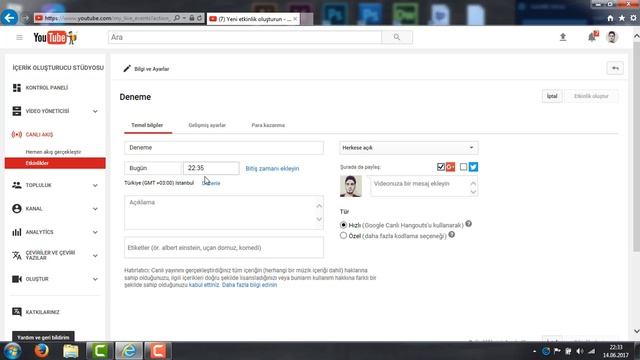Image resolution: width=640 pixels, height=360 pixels.
Task: Click the Canlı Akış live icon
Action: click(17, 134)
